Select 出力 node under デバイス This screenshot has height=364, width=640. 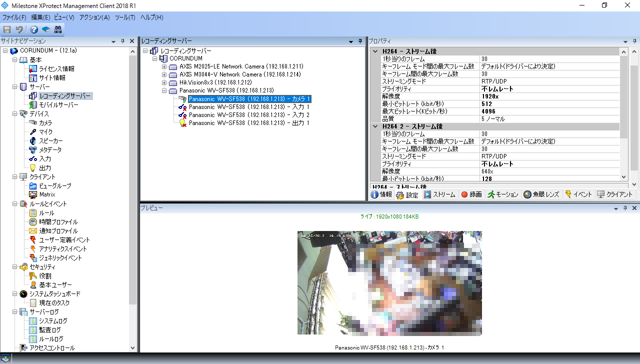(45, 168)
